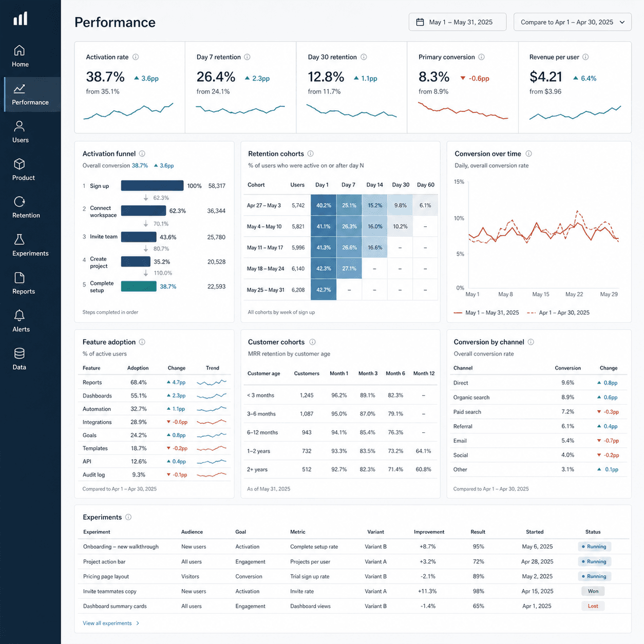This screenshot has height=644, width=644.
Task: Click the Primary conversion red sparkline
Action: pos(463,111)
